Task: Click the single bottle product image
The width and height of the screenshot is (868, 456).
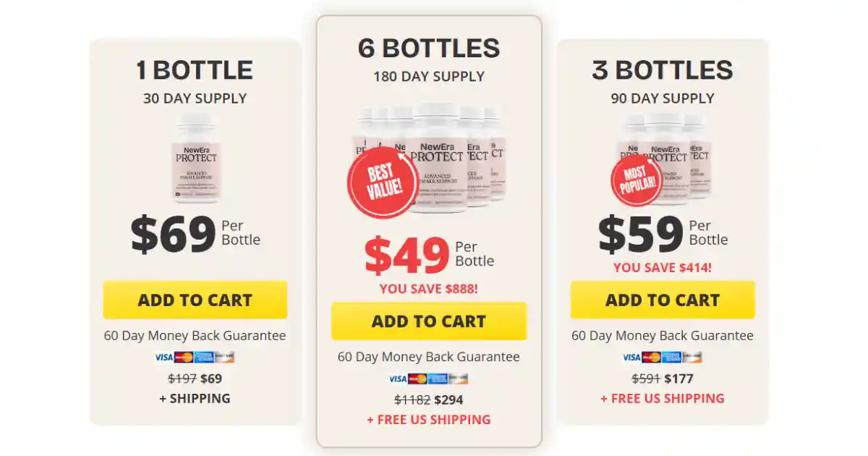Action: (195, 158)
